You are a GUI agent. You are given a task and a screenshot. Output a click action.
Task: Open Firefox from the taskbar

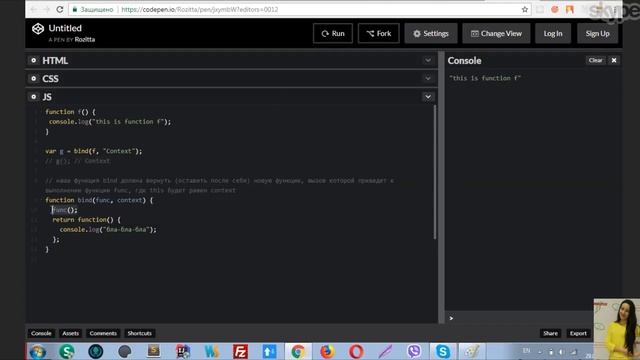click(x=327, y=351)
